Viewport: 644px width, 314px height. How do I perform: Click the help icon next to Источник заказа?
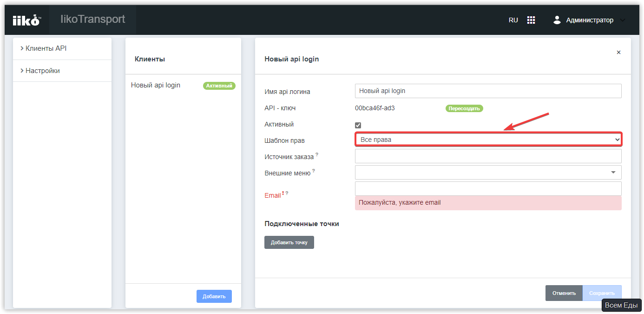pos(317,154)
